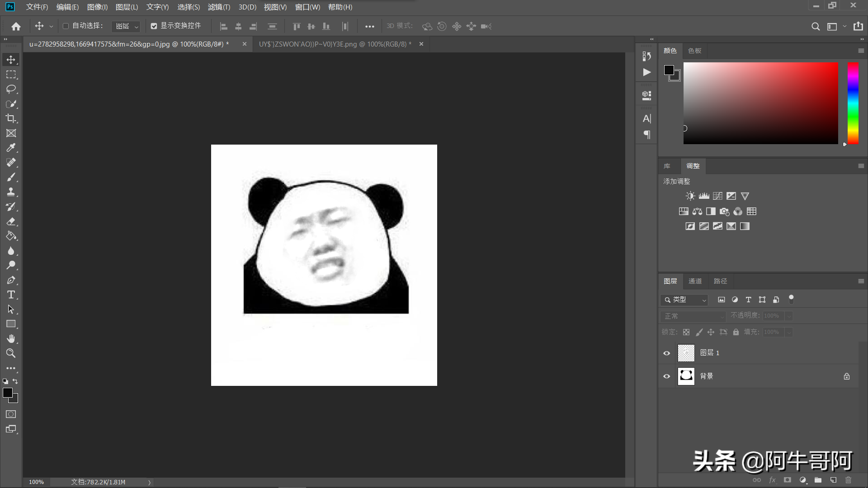Open the 类型 layer filter dropdown
The image size is (868, 488).
684,300
